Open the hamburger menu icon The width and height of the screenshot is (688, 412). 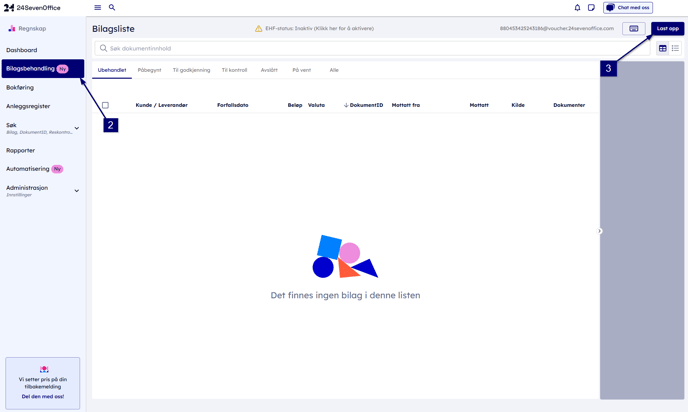(98, 8)
